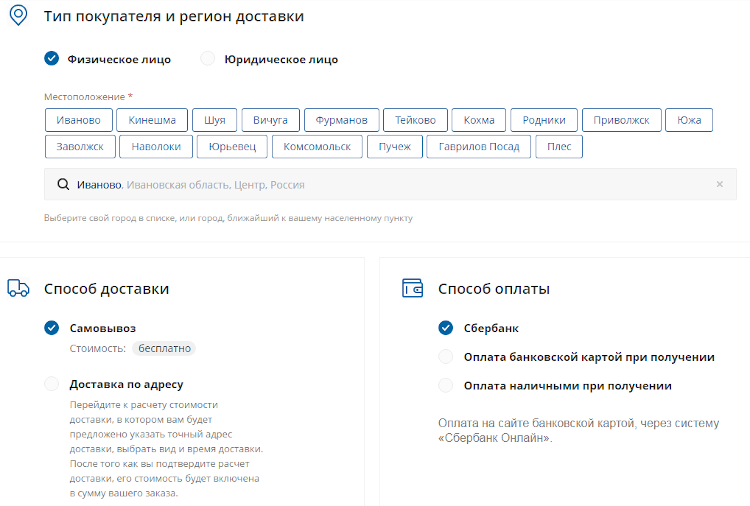Pick Приволжск city button
This screenshot has width=750, height=506.
point(621,120)
